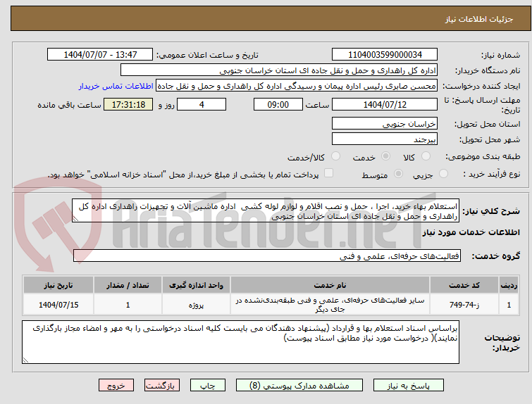Click the service name سایر فعالیت‌های حرفه‌ای cell
Viewport: 532px width, 404px height.
point(330,305)
